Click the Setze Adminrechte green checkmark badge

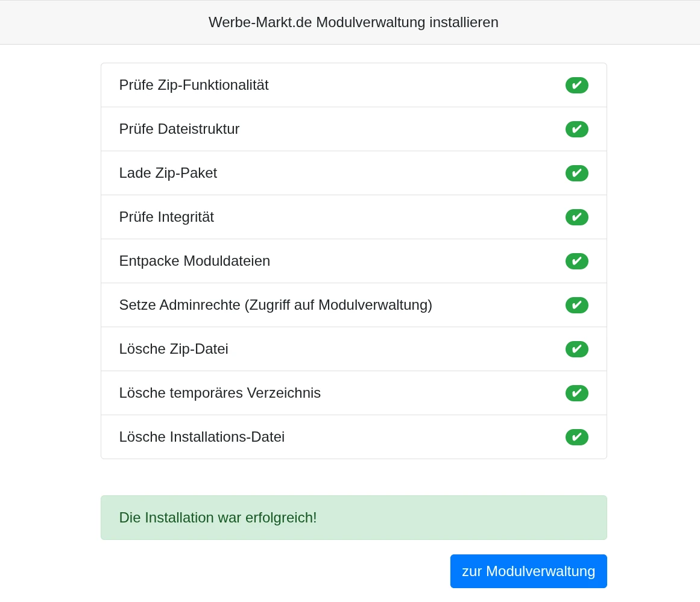coord(576,305)
